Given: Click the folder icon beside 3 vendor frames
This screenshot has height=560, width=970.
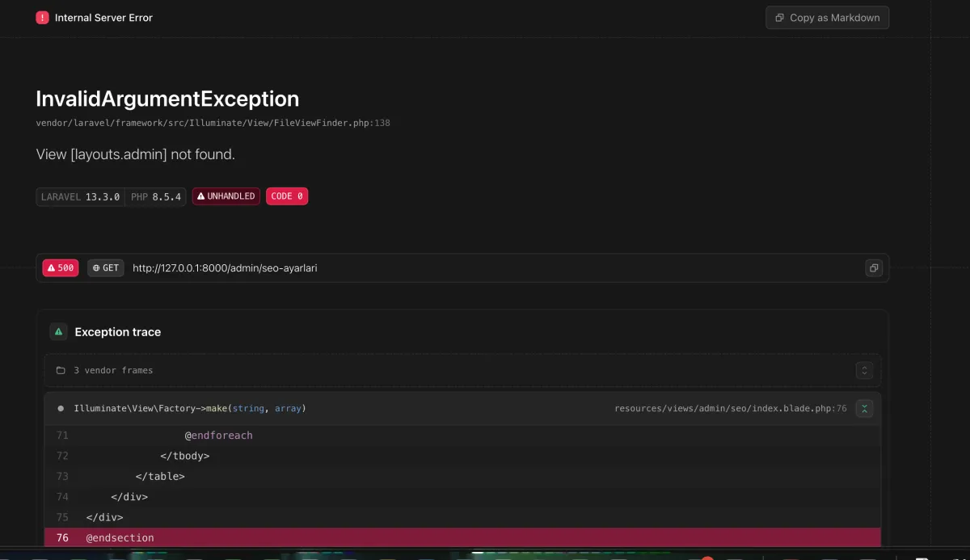Looking at the screenshot, I should [61, 371].
